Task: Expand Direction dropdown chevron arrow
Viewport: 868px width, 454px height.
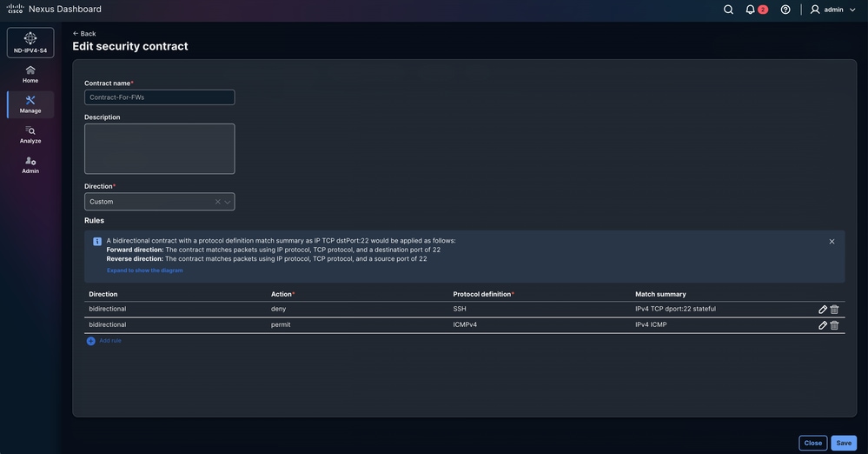Action: [x=228, y=202]
